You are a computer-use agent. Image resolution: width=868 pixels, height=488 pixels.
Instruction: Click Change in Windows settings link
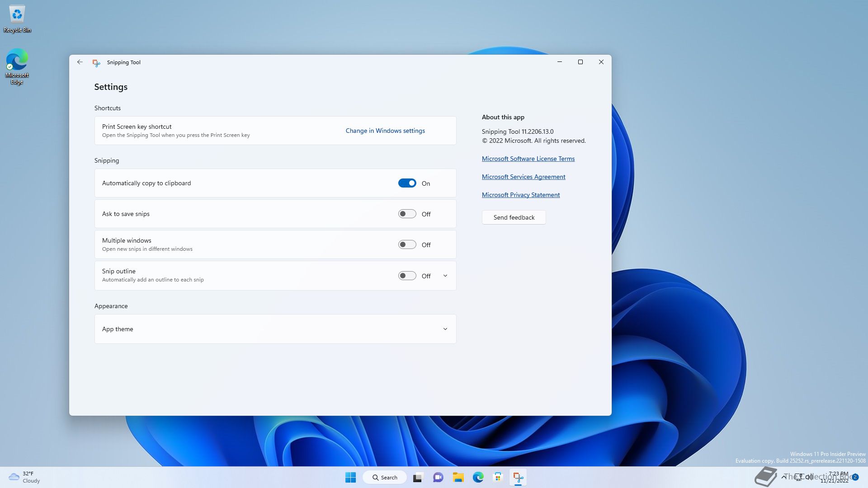(x=385, y=131)
